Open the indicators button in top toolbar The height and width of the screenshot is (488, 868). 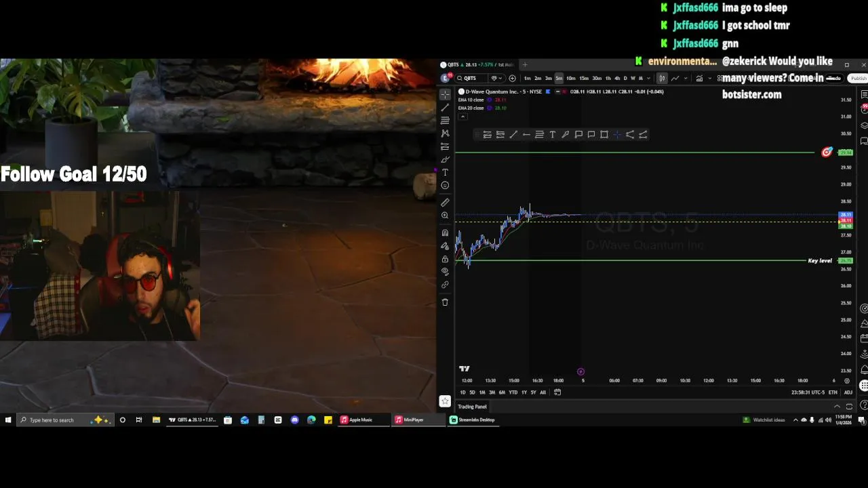699,78
